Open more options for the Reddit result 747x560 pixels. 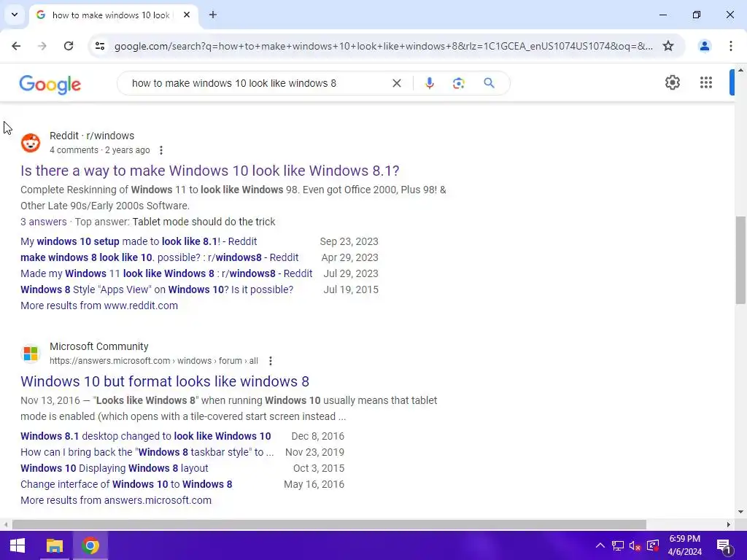pos(161,150)
